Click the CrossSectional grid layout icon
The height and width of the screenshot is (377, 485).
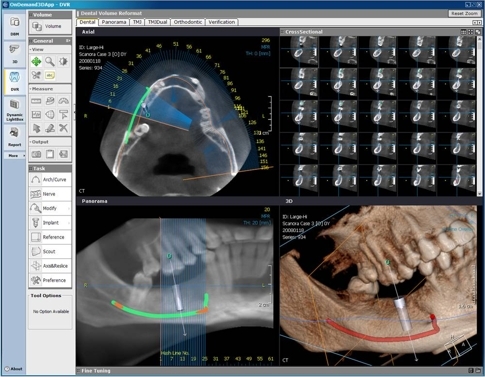[463, 32]
